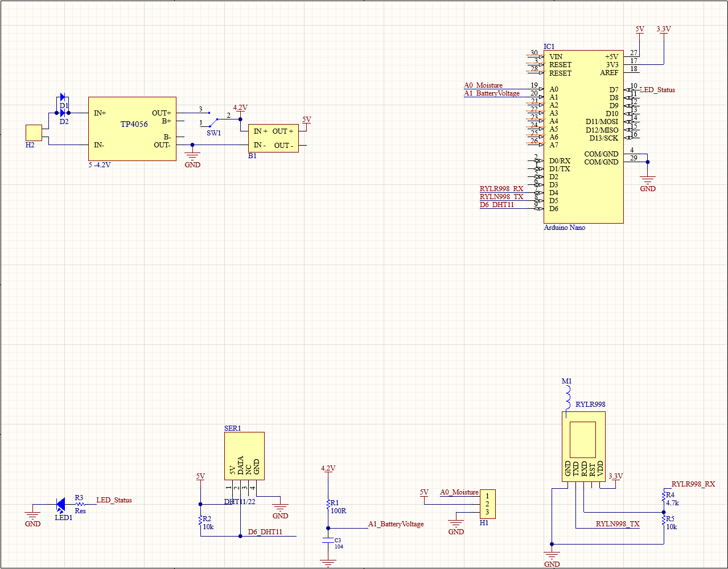Screen dimensions: 728x569
Task: Select the A1_BatteryVoltage net label near R1
Action: pos(396,524)
